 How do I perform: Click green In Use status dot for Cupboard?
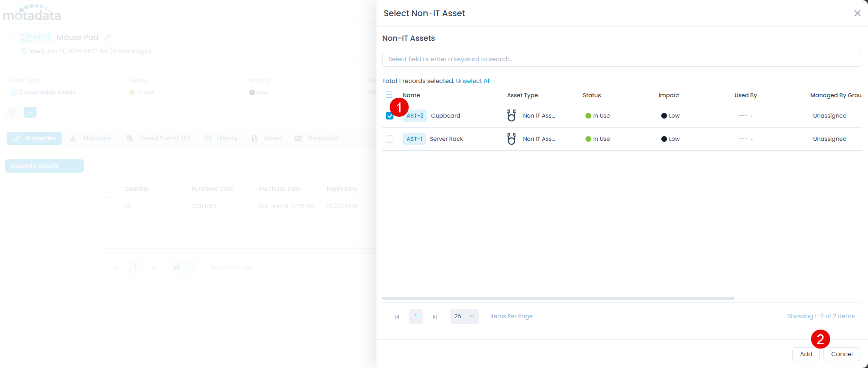click(x=588, y=116)
